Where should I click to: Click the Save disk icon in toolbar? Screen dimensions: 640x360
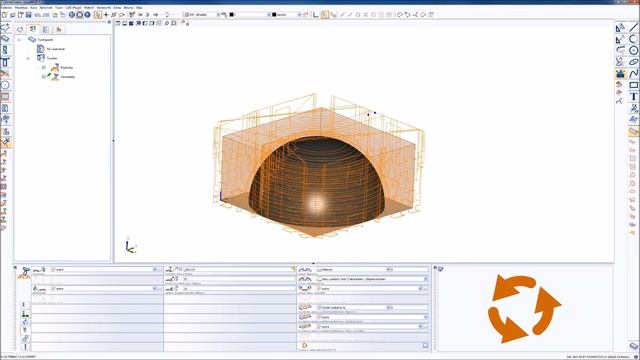pos(29,15)
